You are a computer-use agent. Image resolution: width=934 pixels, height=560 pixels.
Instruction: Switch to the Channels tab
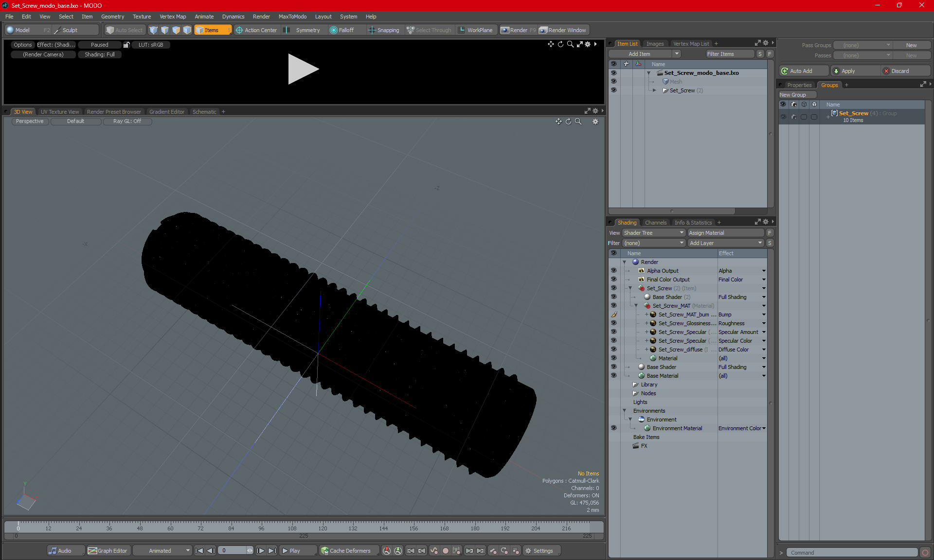[656, 223]
